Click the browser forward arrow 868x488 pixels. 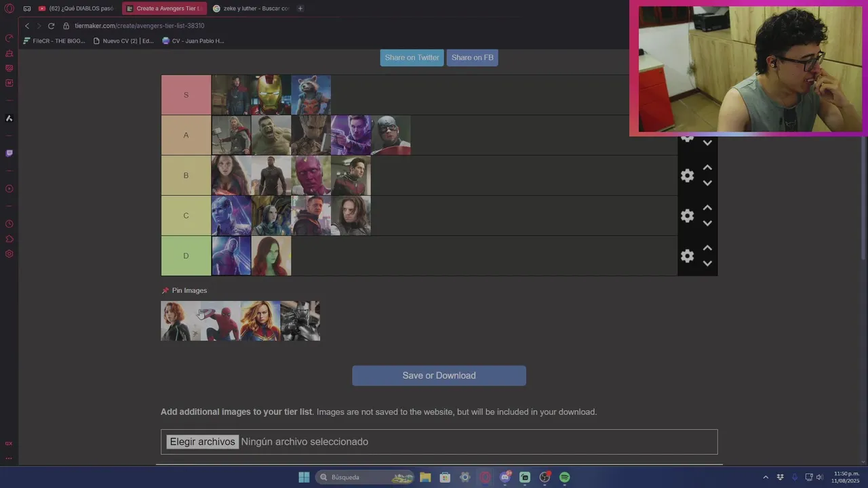pos(39,26)
